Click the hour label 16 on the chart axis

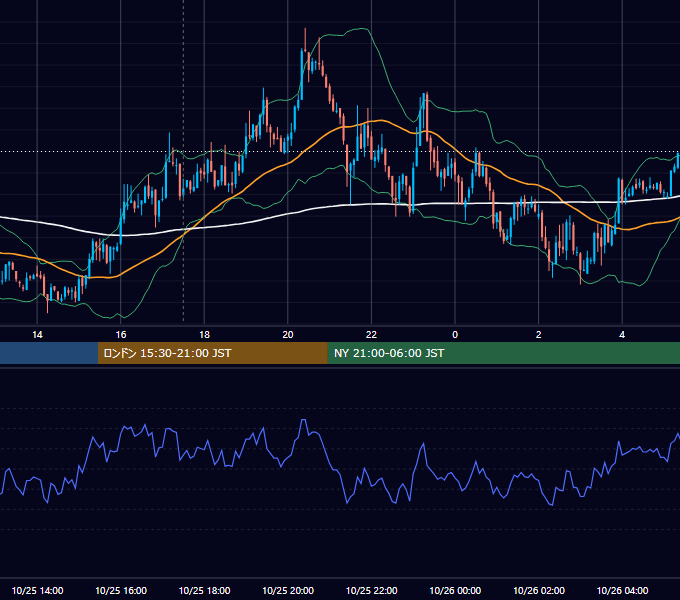[121, 335]
